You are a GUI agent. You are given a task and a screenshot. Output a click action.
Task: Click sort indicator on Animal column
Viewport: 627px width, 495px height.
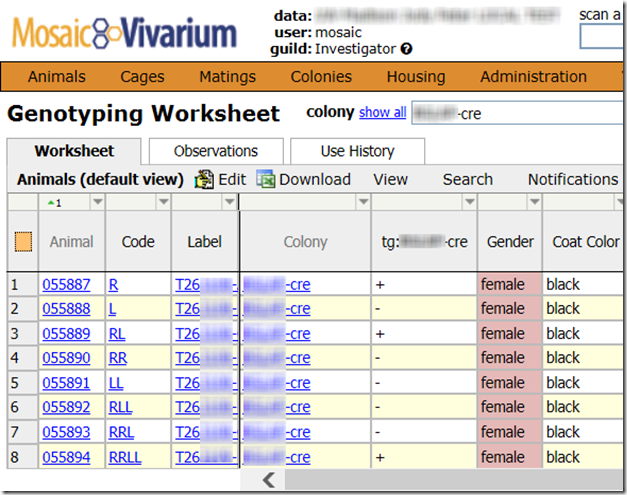coord(54,203)
